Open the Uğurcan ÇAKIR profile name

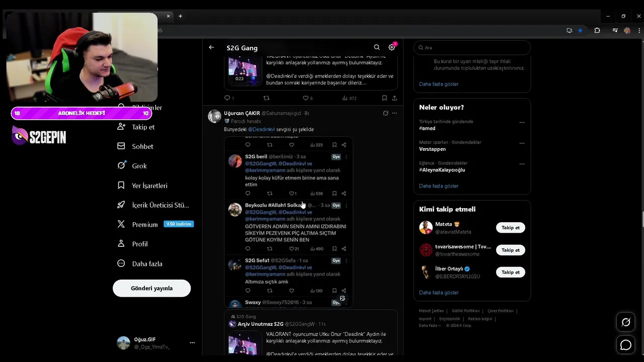coord(242,113)
